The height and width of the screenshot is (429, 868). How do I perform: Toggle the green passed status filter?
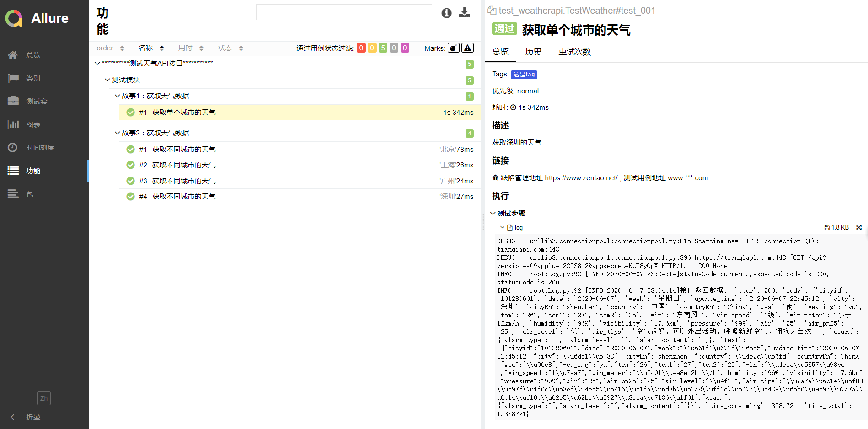(383, 48)
